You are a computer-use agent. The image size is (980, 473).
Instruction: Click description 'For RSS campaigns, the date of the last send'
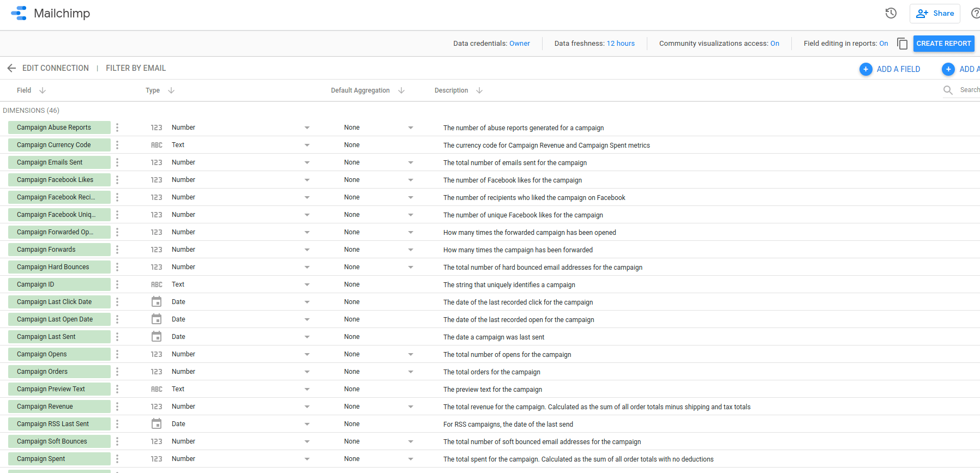[508, 425]
